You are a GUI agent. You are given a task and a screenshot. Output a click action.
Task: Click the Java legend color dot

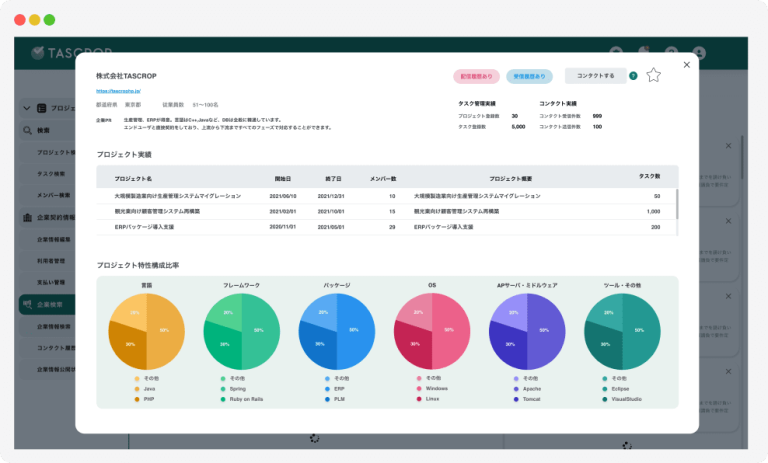(136, 388)
